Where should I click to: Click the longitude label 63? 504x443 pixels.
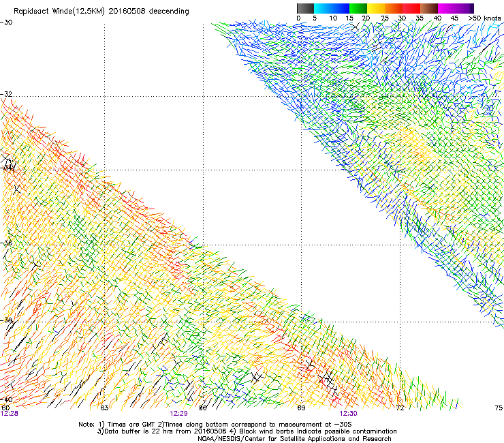(x=104, y=408)
